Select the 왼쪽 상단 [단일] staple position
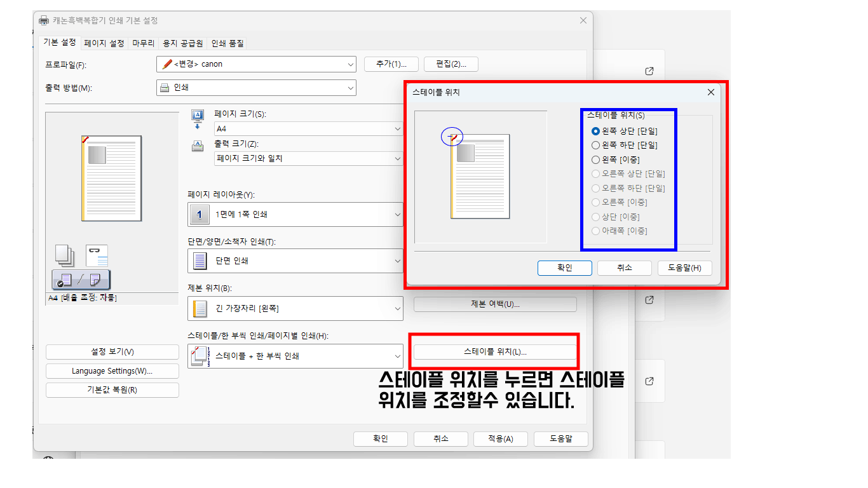 point(595,131)
